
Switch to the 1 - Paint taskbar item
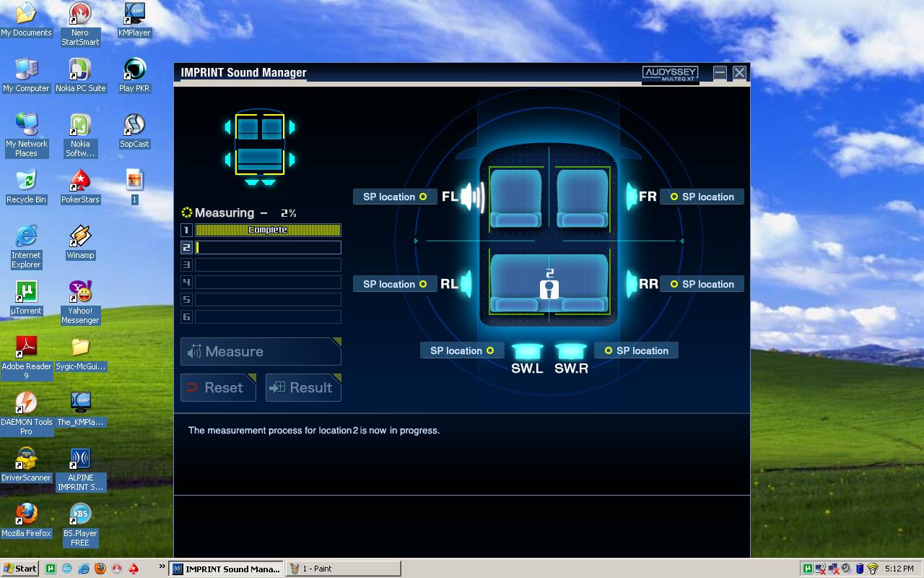pos(343,569)
